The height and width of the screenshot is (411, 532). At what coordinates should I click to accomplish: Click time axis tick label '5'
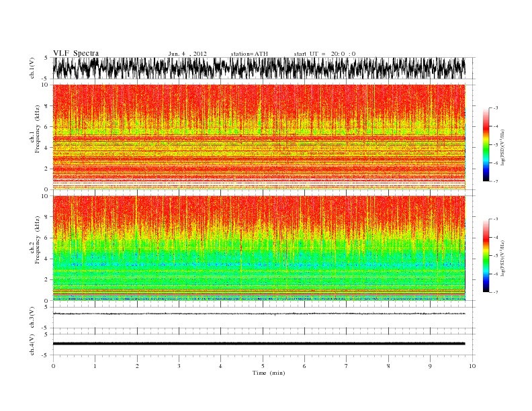[263, 366]
